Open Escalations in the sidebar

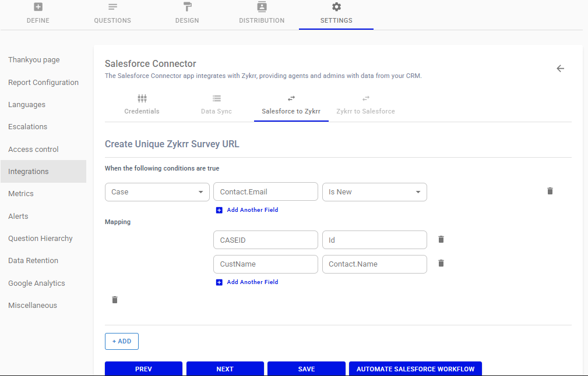click(x=28, y=126)
